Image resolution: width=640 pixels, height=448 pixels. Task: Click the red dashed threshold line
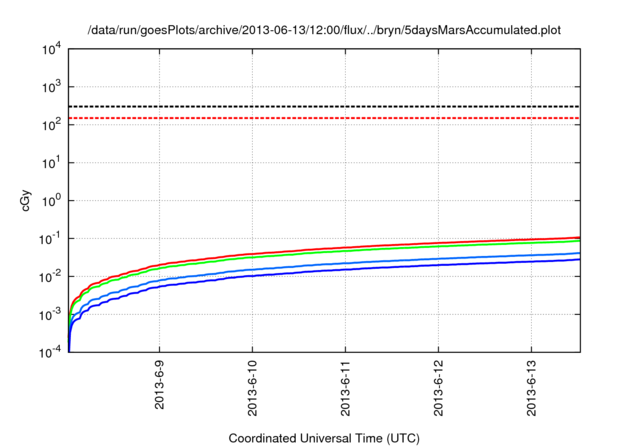click(x=324, y=118)
